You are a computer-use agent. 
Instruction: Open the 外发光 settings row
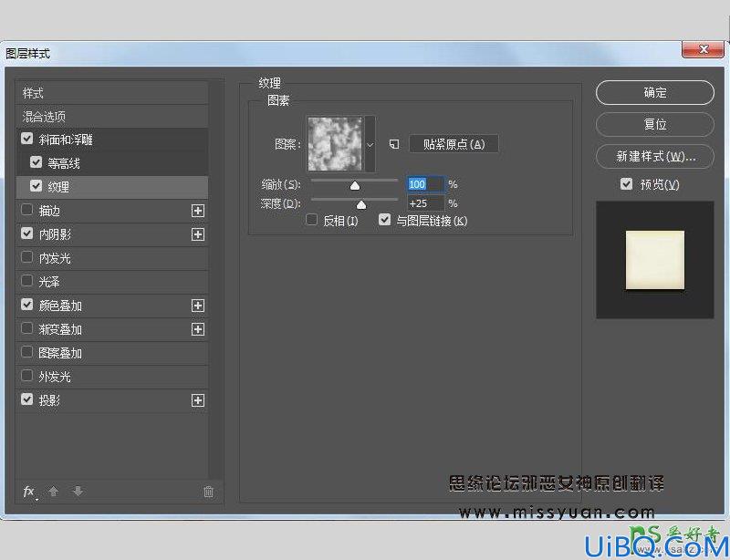coord(112,377)
